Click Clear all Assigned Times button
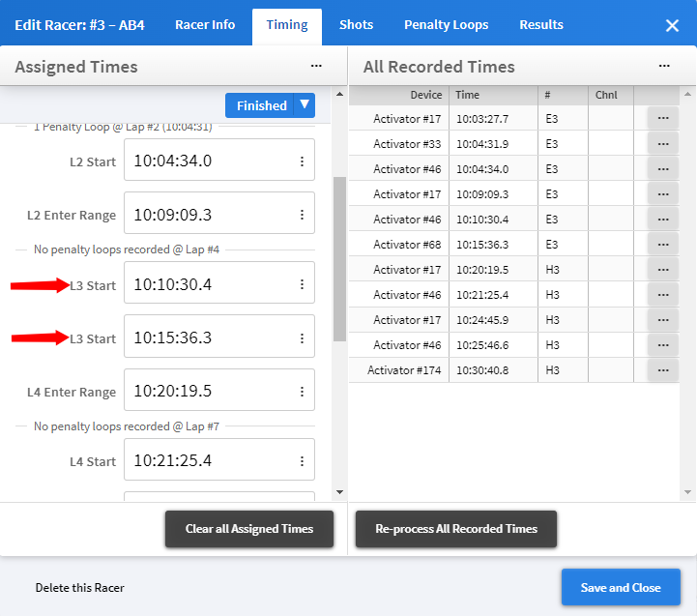697x616 pixels. pos(249,529)
